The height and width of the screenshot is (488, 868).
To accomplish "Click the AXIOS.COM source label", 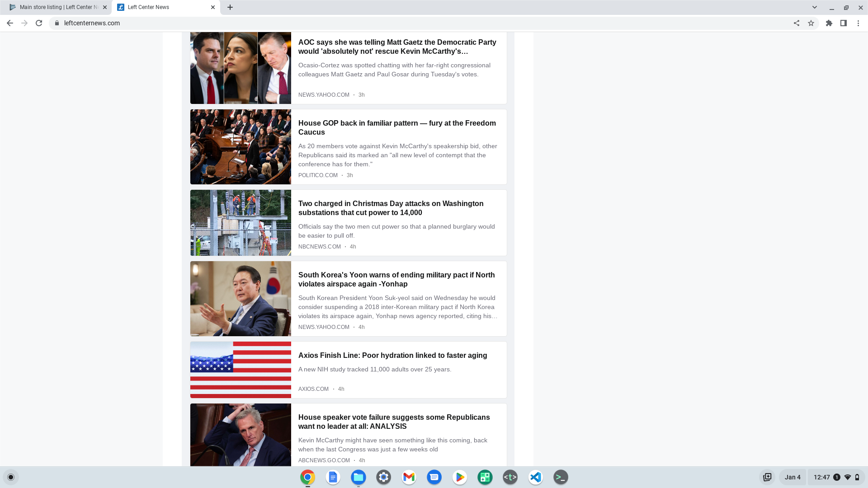I will tap(313, 389).
